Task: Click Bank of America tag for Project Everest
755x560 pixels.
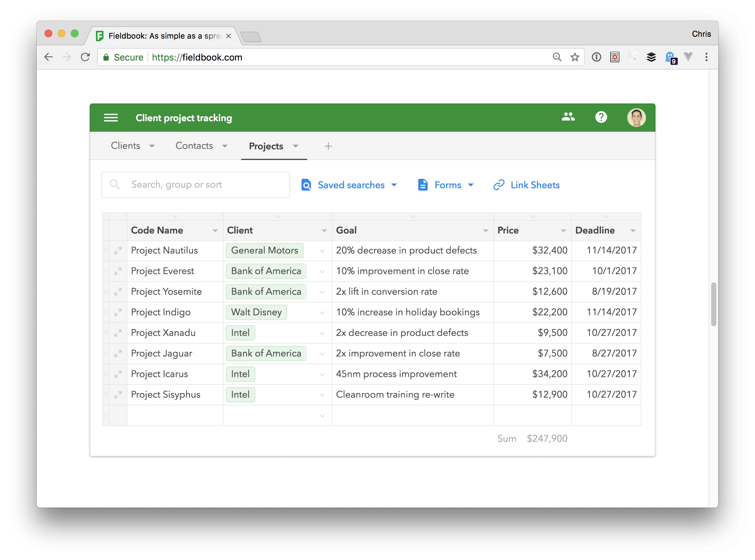Action: (x=266, y=271)
